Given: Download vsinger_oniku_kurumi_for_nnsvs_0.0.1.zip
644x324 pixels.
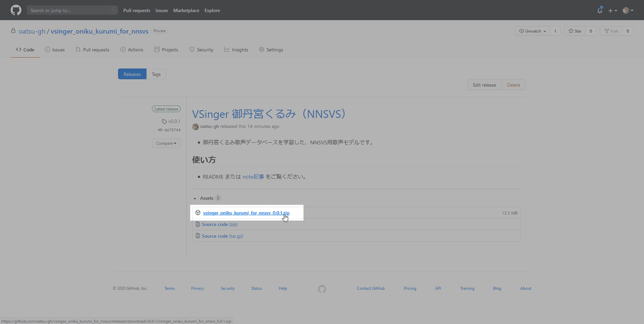Looking at the screenshot, I should tap(246, 213).
